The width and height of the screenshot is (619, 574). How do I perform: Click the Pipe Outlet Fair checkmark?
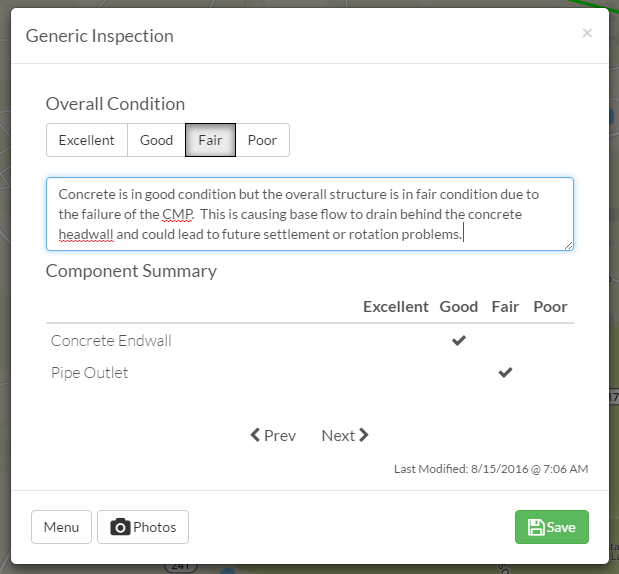pos(505,372)
